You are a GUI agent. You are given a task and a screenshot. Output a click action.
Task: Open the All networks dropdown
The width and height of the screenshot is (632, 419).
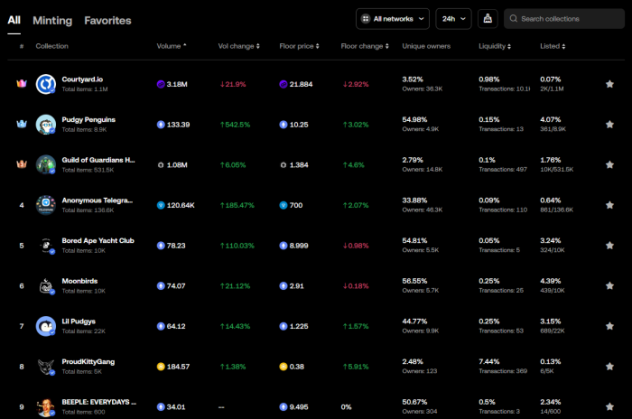click(393, 19)
